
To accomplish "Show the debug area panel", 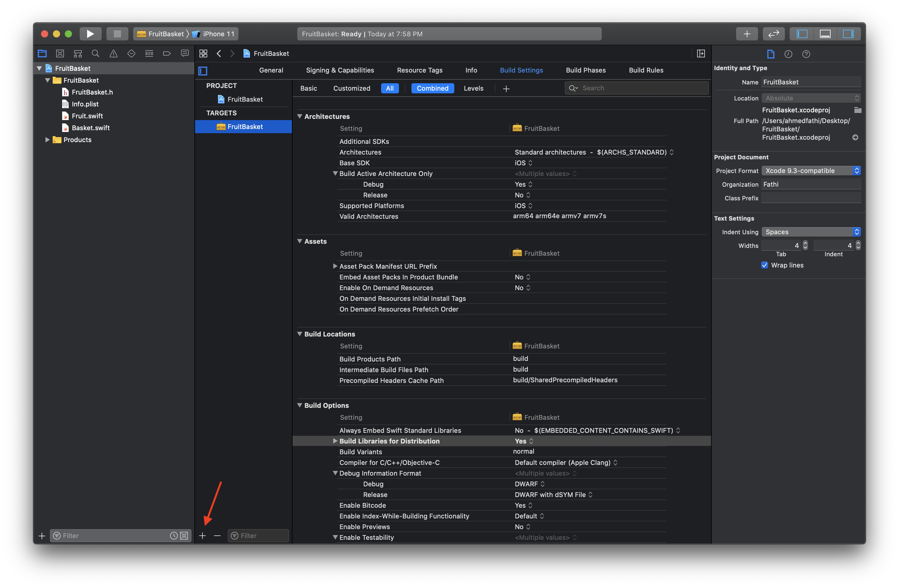I will tap(825, 34).
